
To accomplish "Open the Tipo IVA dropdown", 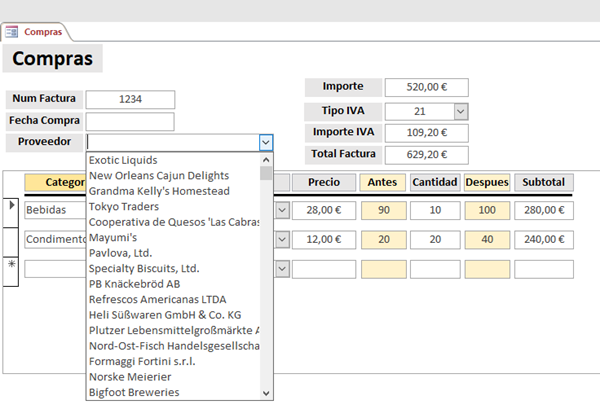I will 460,111.
